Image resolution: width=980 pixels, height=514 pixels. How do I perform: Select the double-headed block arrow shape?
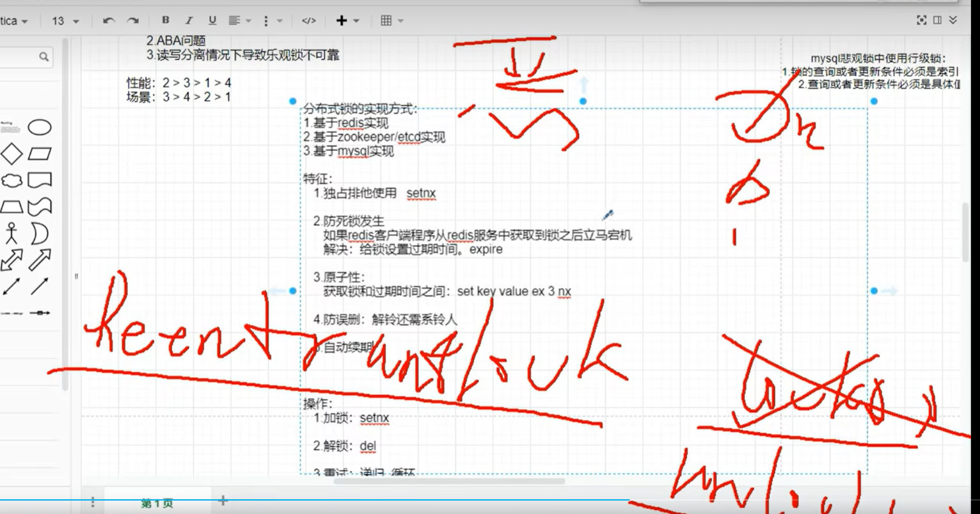[12, 261]
